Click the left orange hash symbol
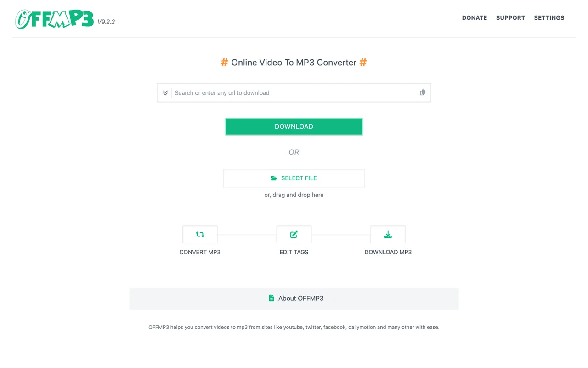588x368 pixels. (x=225, y=63)
